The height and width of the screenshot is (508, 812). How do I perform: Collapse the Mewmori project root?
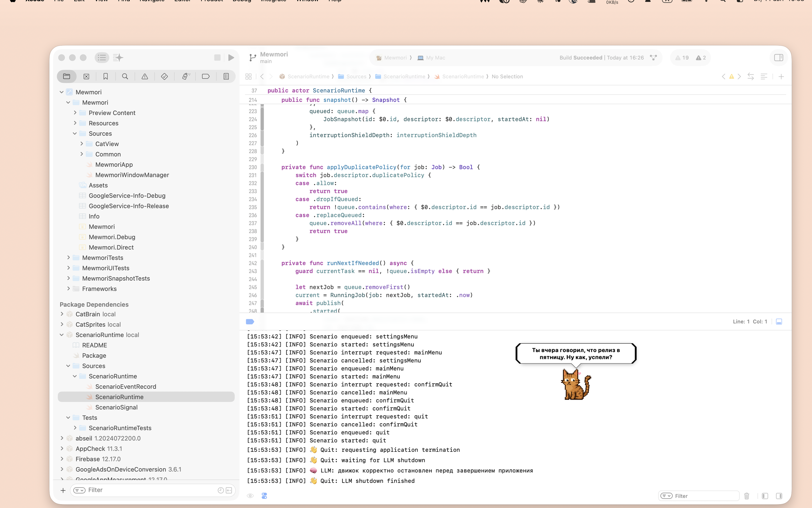point(62,92)
